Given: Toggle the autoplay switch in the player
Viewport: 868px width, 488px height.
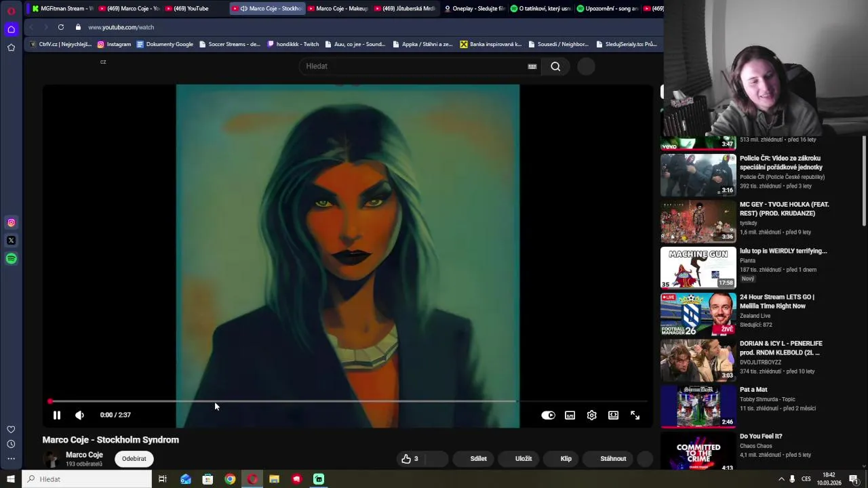Looking at the screenshot, I should [x=548, y=415].
